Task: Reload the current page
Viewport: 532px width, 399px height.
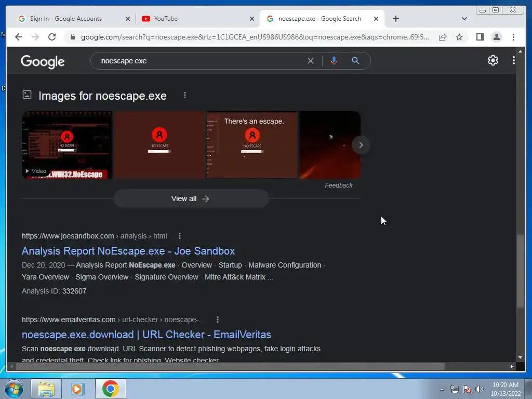Action: [52, 37]
